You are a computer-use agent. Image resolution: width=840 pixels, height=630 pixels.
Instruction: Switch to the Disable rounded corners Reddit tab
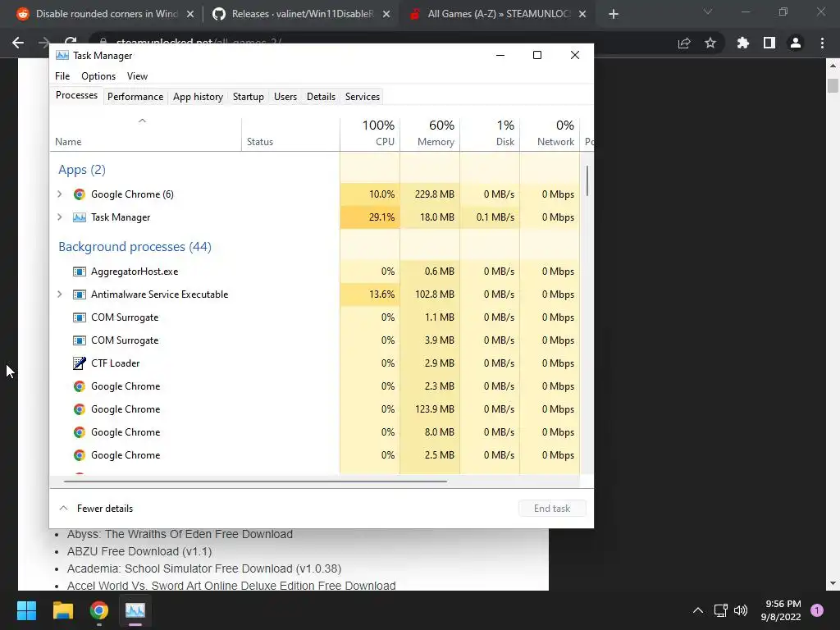106,14
